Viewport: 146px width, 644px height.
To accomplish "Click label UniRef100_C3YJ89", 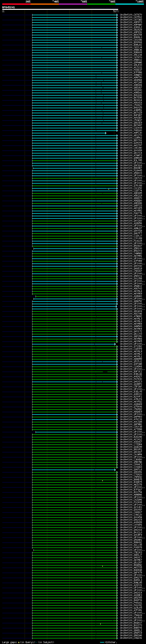I will point(131,238).
